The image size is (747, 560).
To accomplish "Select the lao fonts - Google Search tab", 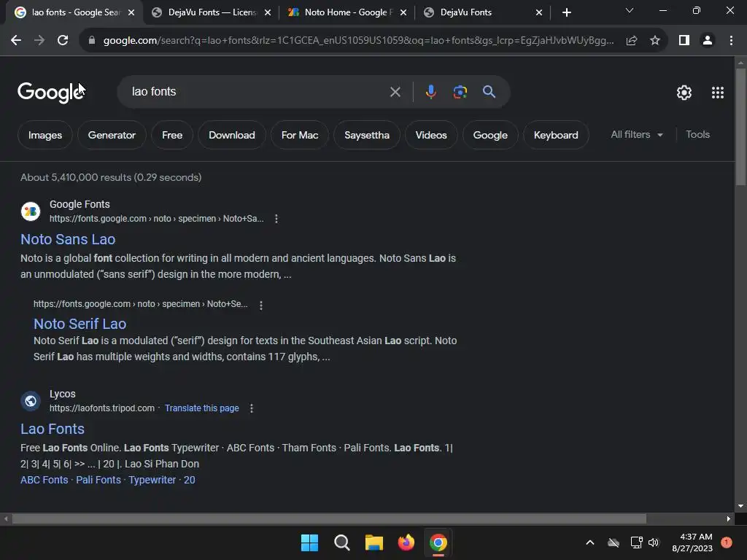I will 75,12.
